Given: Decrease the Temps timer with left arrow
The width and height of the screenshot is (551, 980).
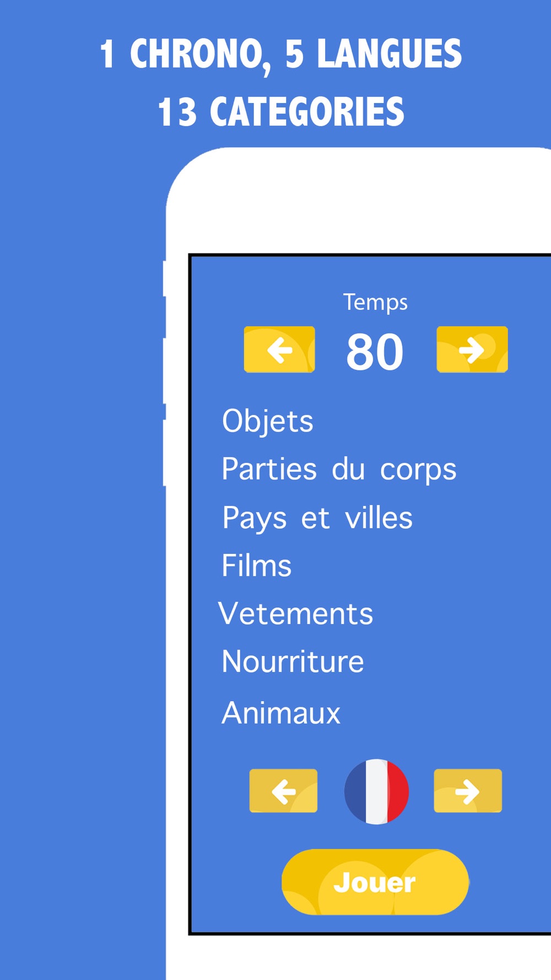Looking at the screenshot, I should (279, 349).
